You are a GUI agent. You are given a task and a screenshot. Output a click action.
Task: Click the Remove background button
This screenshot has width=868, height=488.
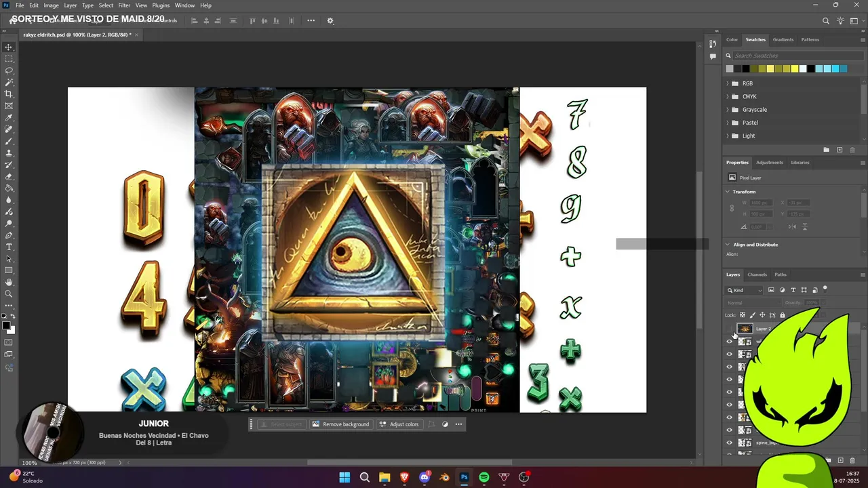point(341,424)
